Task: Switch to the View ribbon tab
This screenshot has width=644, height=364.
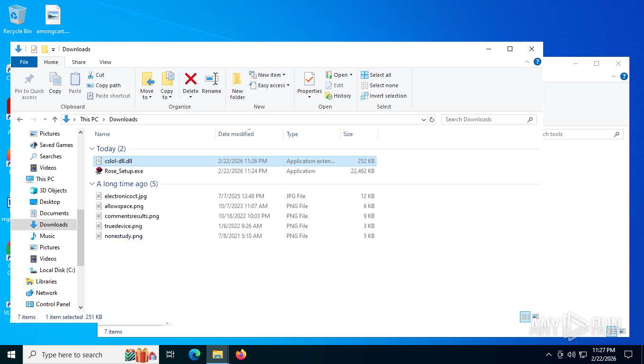Action: [105, 62]
